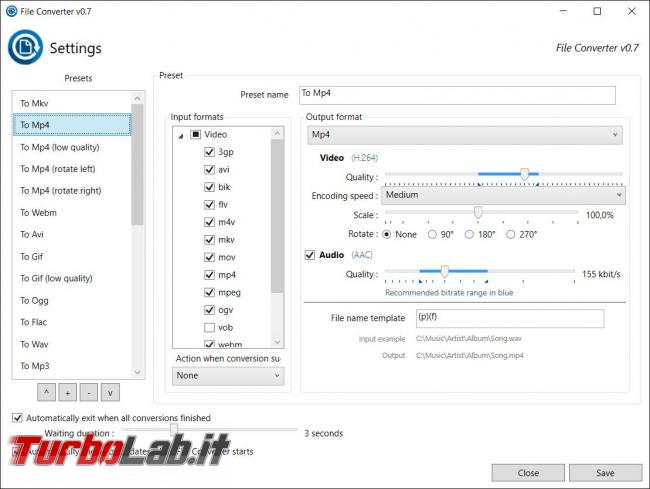Click the Scale slider thumb

pyautogui.click(x=478, y=213)
